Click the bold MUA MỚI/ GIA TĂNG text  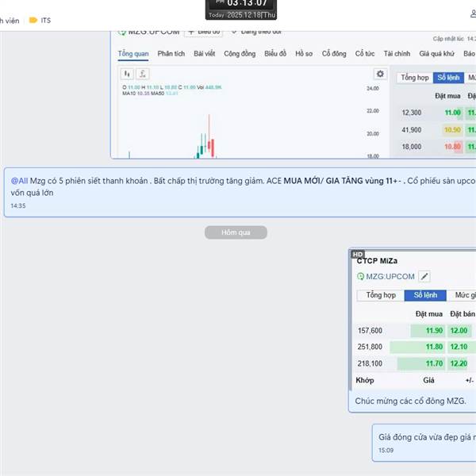323,181
